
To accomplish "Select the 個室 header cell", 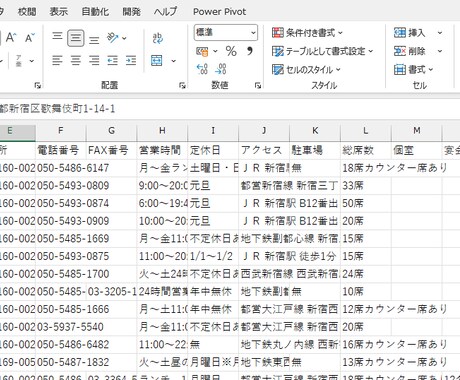I will point(417,150).
